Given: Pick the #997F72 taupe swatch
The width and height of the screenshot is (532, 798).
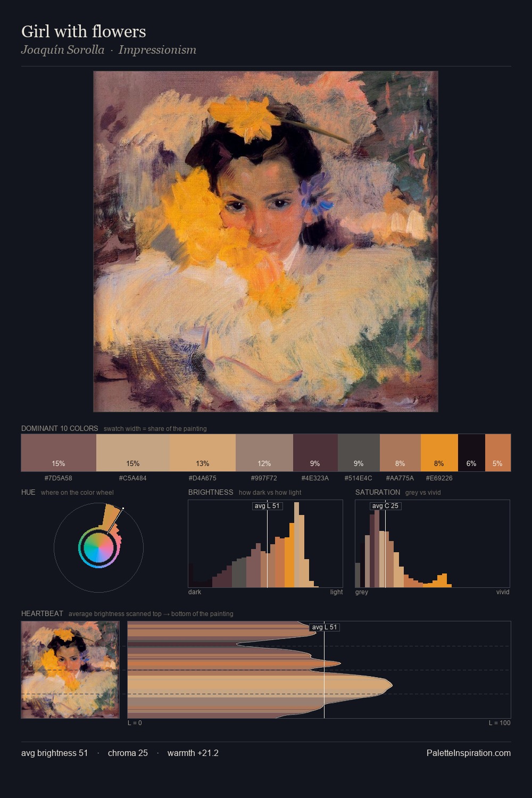Looking at the screenshot, I should coord(264,453).
